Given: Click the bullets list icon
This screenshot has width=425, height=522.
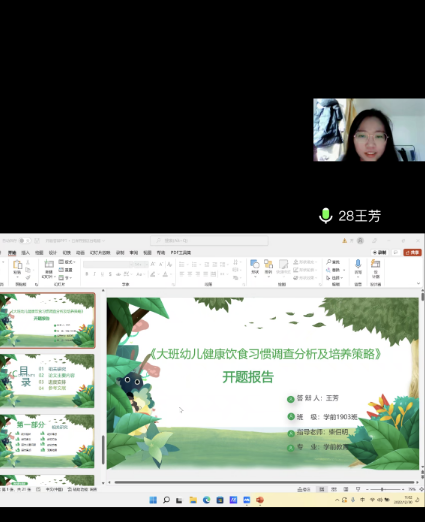Looking at the screenshot, I should [x=182, y=264].
